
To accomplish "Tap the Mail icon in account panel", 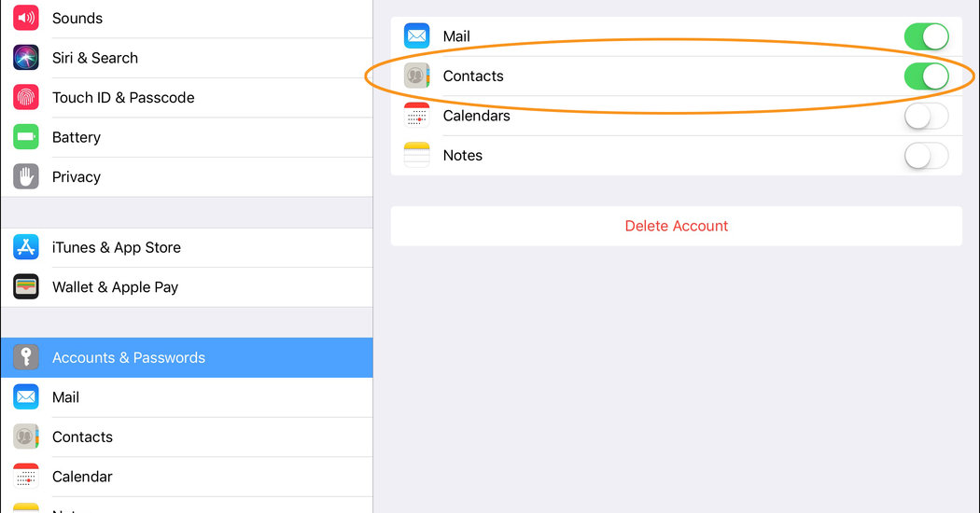I will (416, 36).
